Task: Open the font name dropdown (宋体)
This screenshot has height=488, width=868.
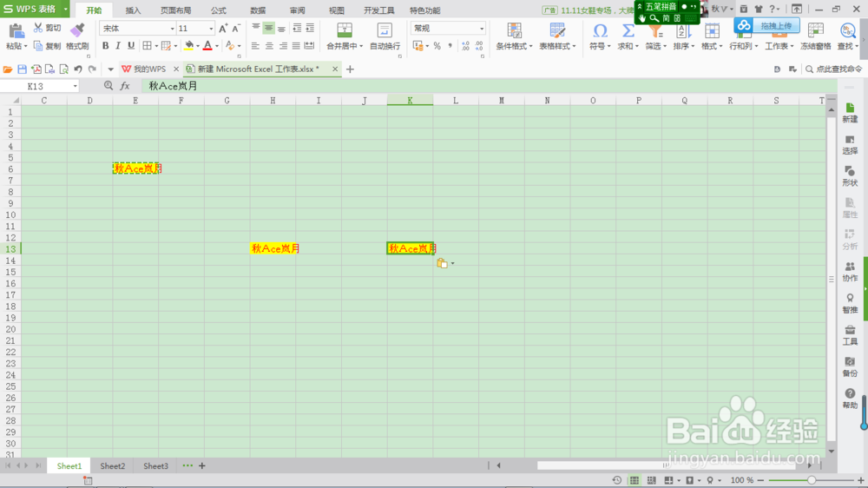Action: tap(172, 29)
